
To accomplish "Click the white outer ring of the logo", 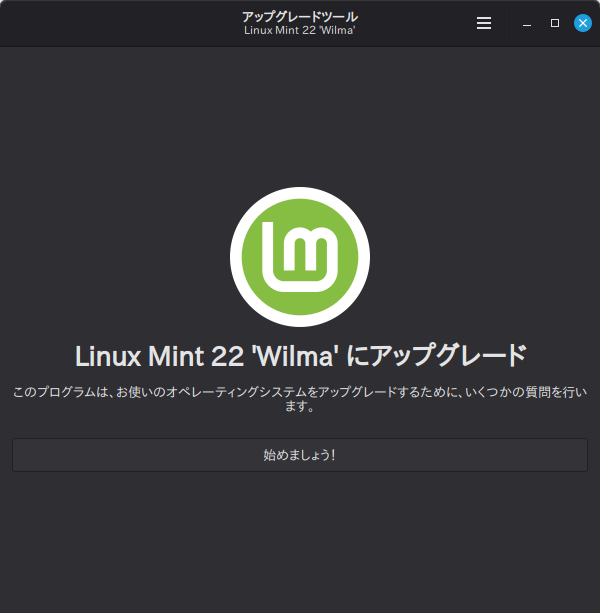I will tap(300, 192).
